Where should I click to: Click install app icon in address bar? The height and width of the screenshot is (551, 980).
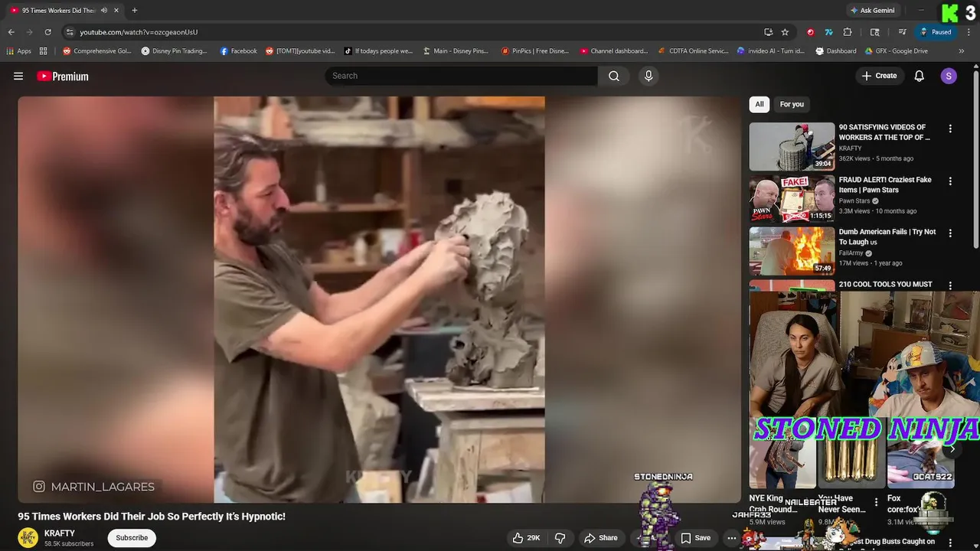coord(768,32)
